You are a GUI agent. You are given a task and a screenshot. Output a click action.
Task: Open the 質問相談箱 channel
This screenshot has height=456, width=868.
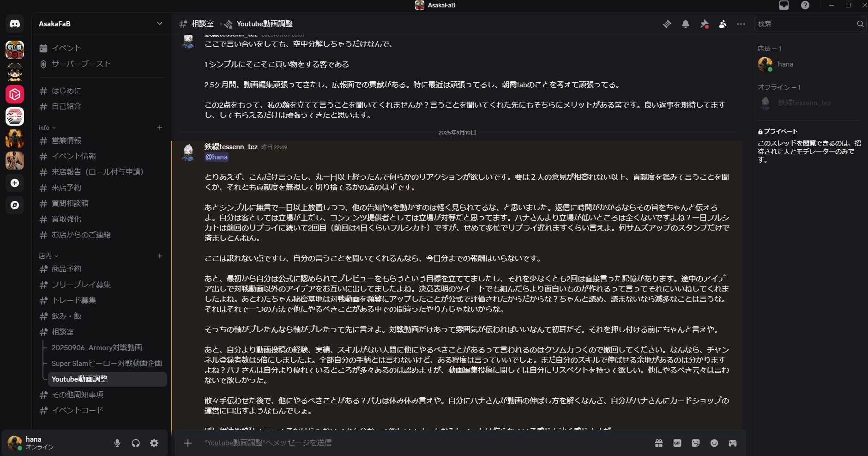click(101, 203)
